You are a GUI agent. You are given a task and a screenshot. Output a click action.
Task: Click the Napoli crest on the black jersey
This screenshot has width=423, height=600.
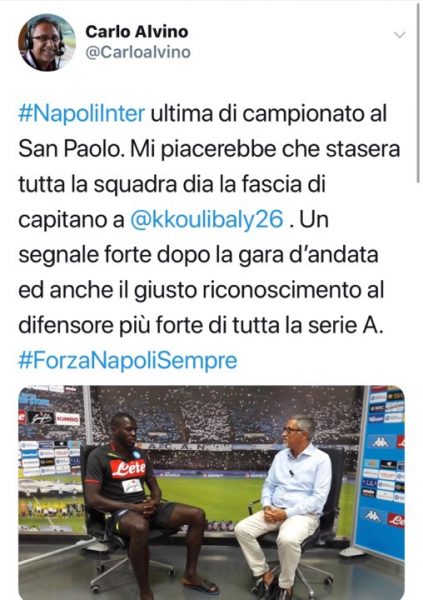coord(136,454)
